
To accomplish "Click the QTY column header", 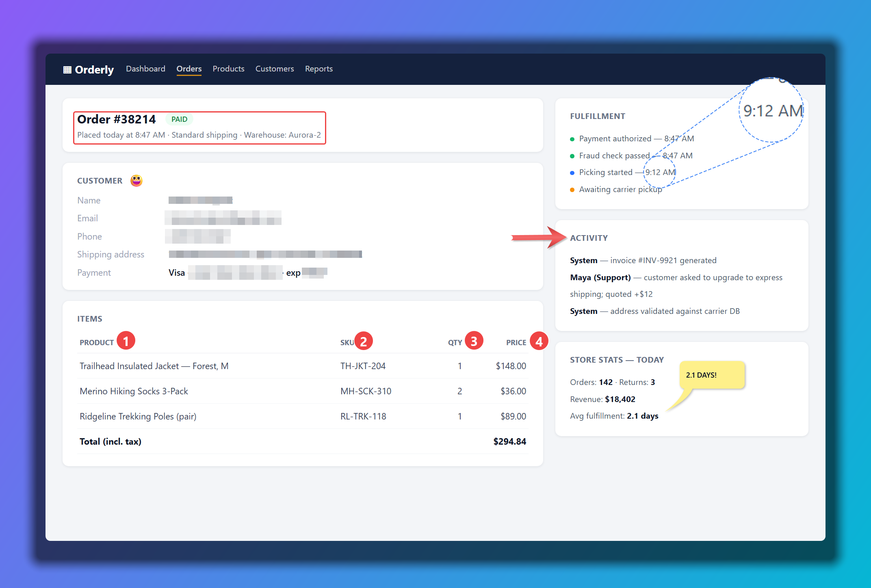I will point(455,342).
